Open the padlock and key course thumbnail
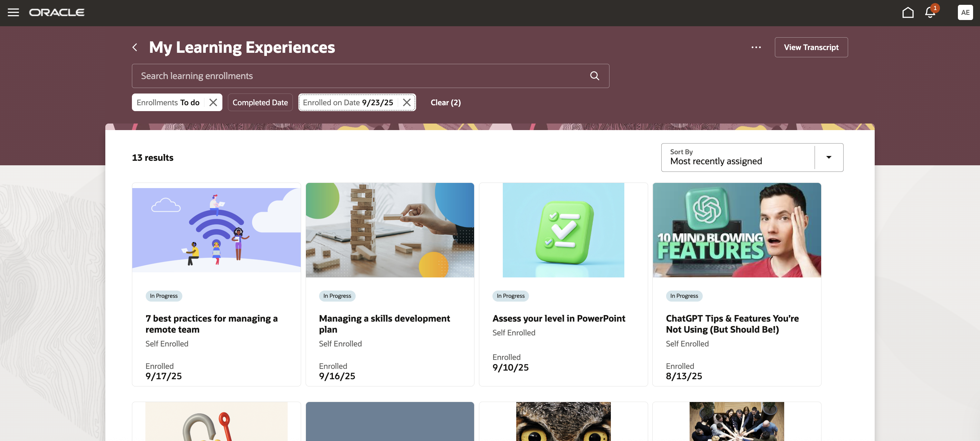 pos(216,422)
